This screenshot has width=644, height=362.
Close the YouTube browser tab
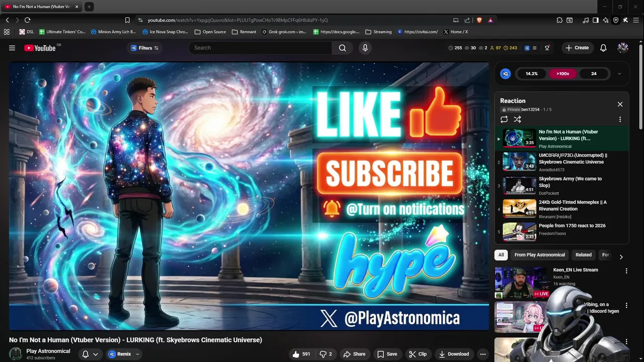76,7
